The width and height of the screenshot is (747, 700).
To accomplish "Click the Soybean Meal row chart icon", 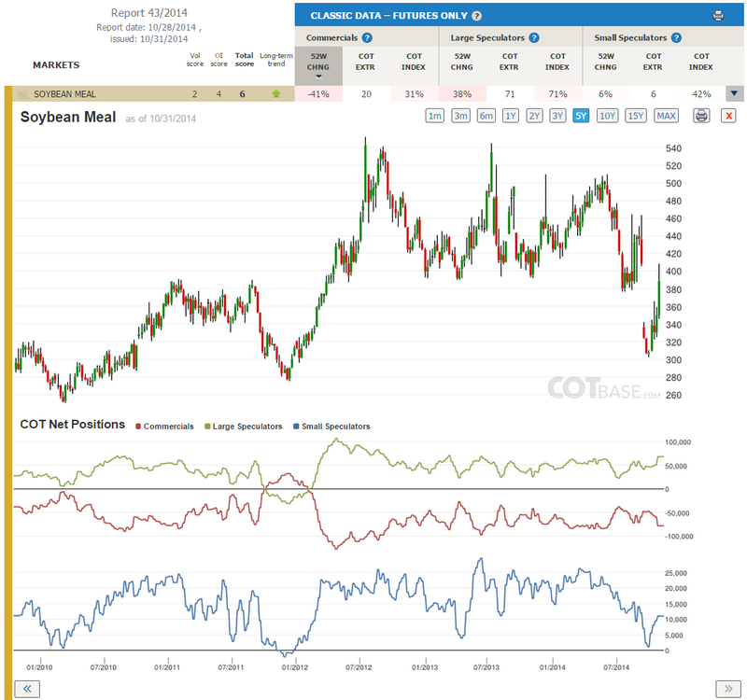I will coord(22,94).
